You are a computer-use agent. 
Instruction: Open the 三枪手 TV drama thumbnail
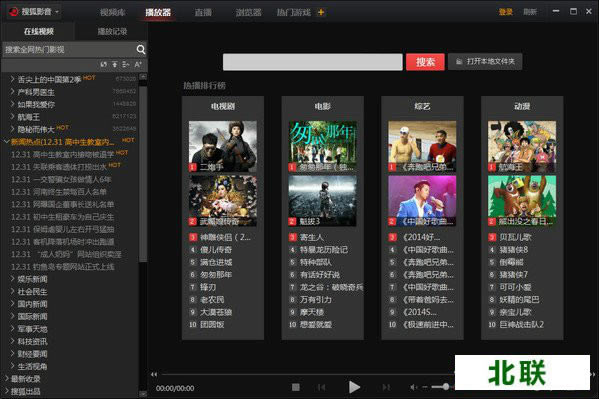coord(223,146)
